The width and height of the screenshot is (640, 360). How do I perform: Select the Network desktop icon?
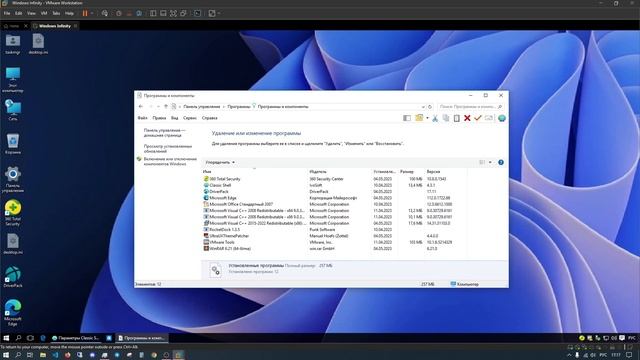click(x=13, y=111)
